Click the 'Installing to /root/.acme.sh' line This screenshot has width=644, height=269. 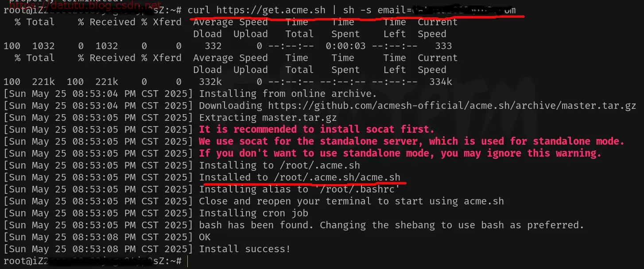click(x=279, y=165)
